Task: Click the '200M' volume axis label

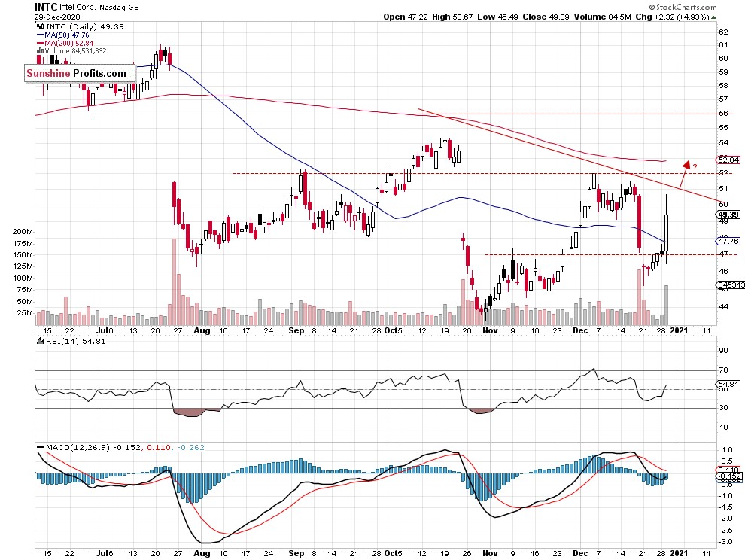Action: 23,232
